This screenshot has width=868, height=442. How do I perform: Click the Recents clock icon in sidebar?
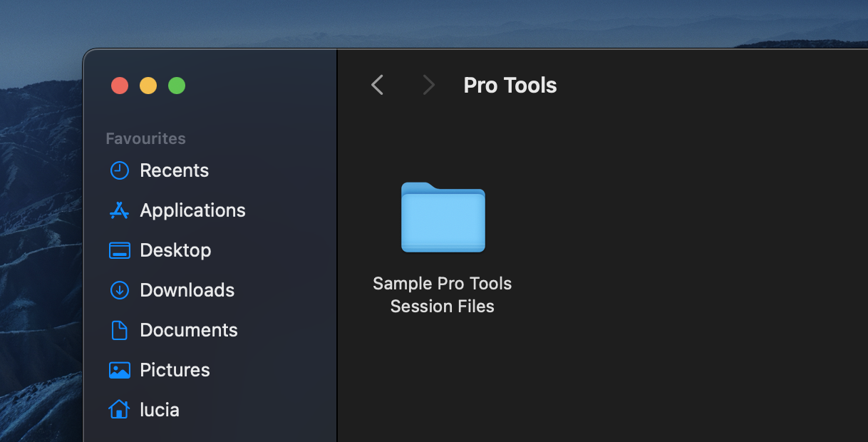coord(119,170)
